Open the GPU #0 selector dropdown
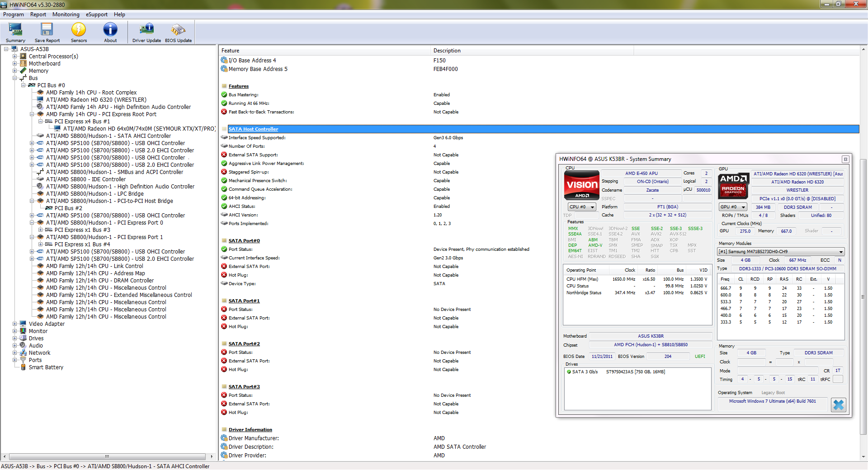Image resolution: width=868 pixels, height=470 pixels. [733, 207]
